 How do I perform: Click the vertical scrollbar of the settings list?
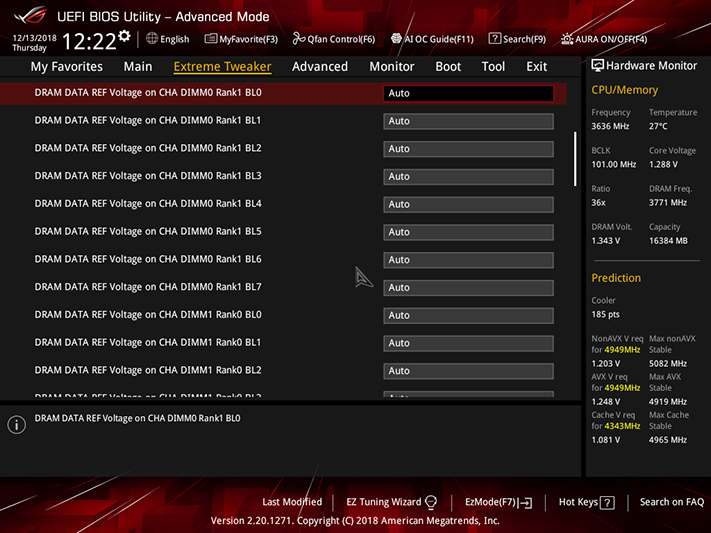point(575,159)
